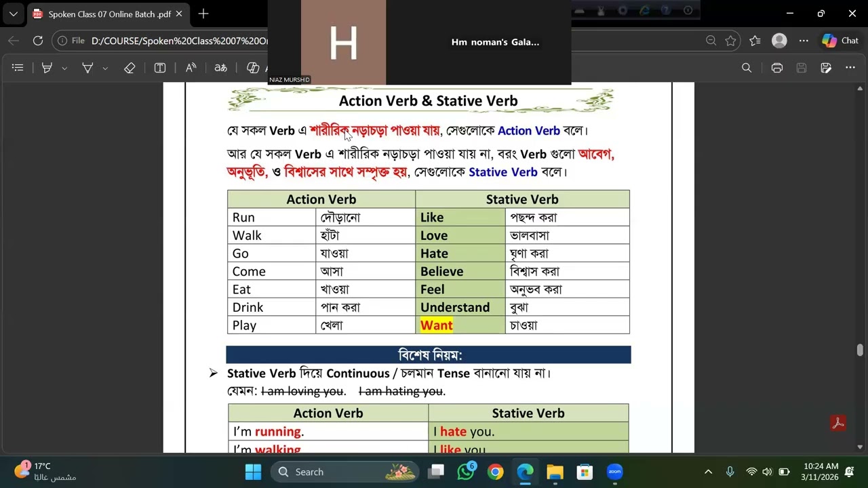This screenshot has height=488, width=868.
Task: Open WhatsApp from taskbar
Action: tap(466, 472)
